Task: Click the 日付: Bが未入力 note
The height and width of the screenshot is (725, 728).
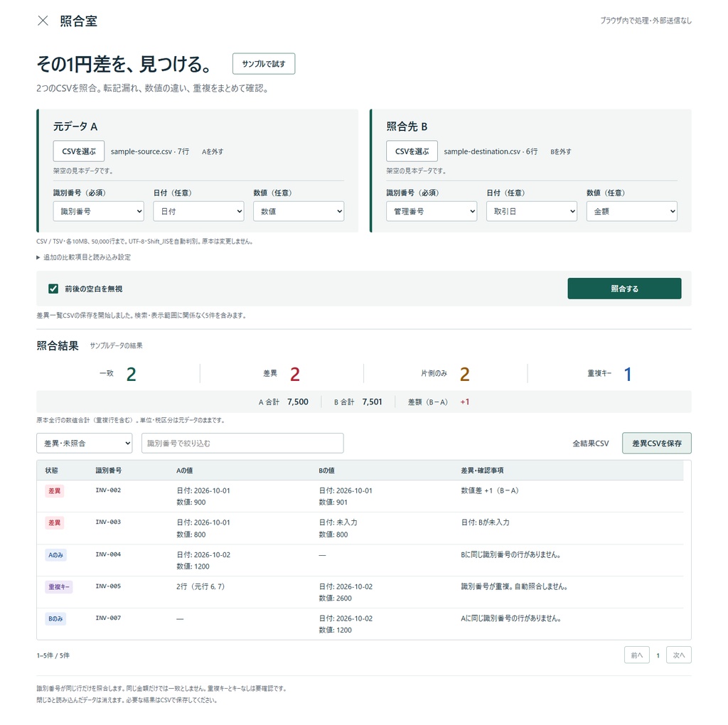Action: tap(485, 522)
